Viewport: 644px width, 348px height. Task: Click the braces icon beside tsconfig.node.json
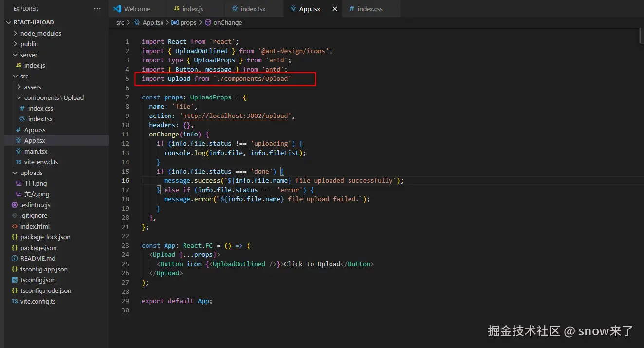(15, 290)
